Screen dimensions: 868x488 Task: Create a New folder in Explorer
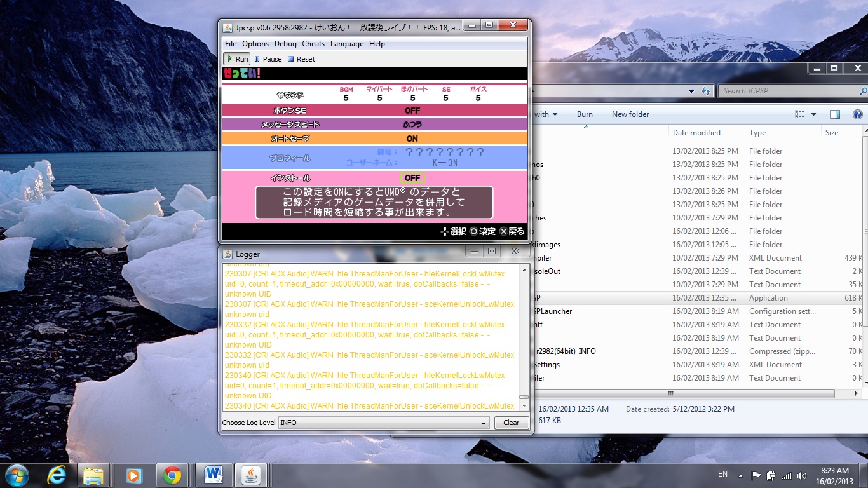(x=630, y=114)
